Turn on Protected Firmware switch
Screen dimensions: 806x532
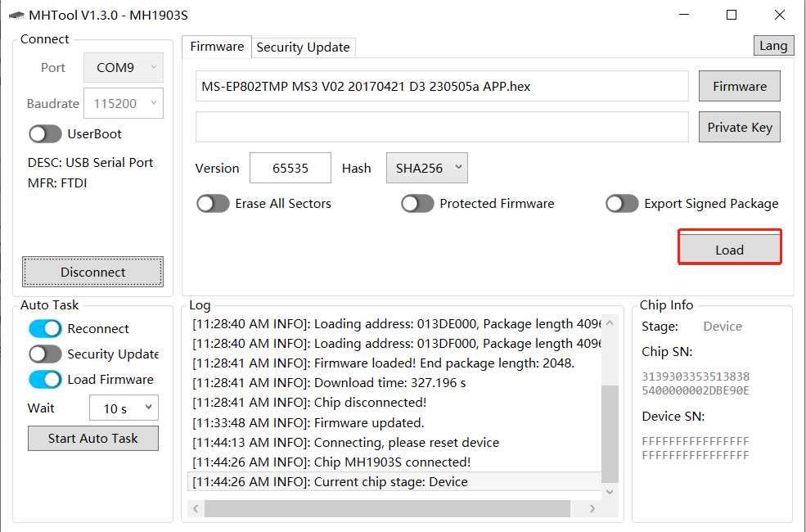417,204
